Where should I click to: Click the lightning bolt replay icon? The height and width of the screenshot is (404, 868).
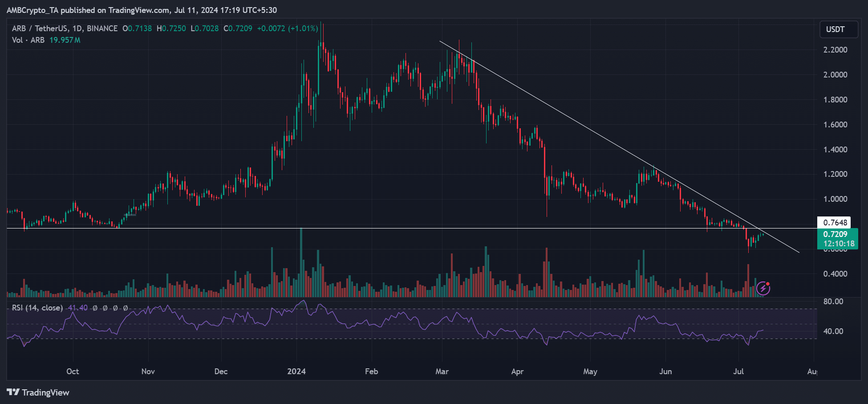[763, 288]
